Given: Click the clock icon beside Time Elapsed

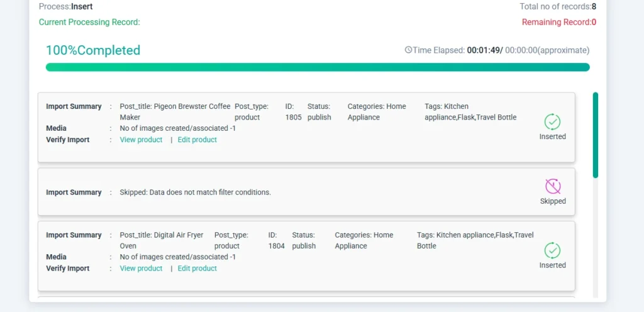Looking at the screenshot, I should pos(408,50).
